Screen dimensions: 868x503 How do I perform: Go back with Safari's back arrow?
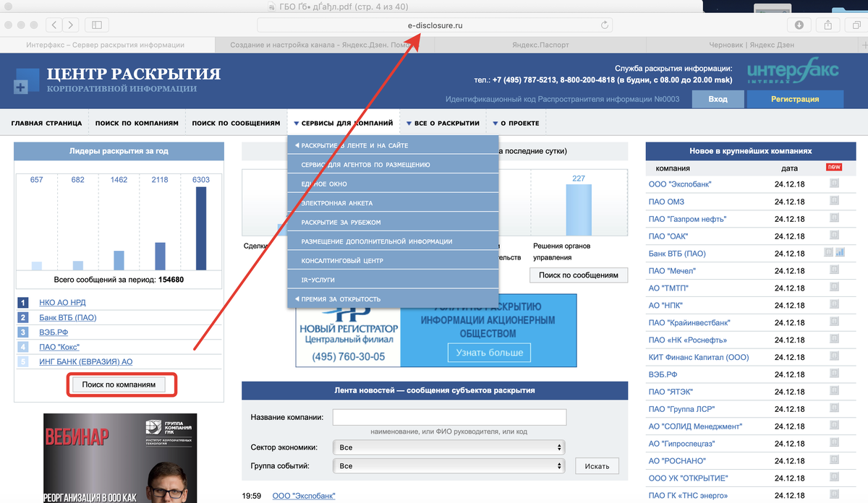pos(54,25)
